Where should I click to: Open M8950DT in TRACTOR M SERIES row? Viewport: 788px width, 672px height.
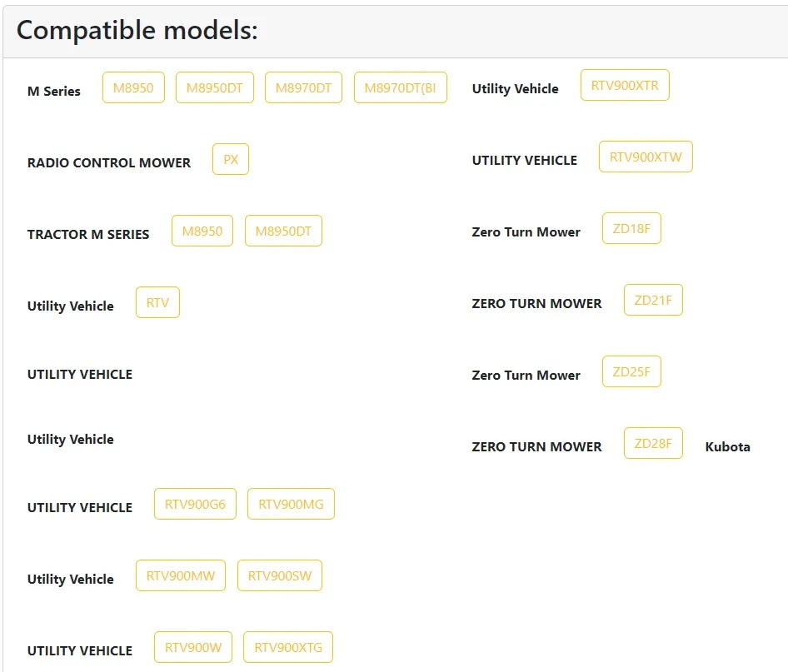point(283,231)
